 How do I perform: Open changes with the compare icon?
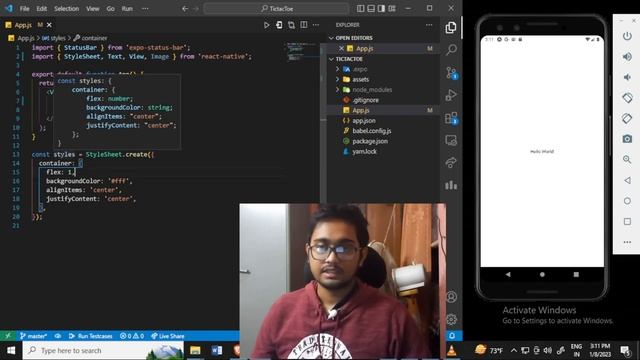click(291, 25)
